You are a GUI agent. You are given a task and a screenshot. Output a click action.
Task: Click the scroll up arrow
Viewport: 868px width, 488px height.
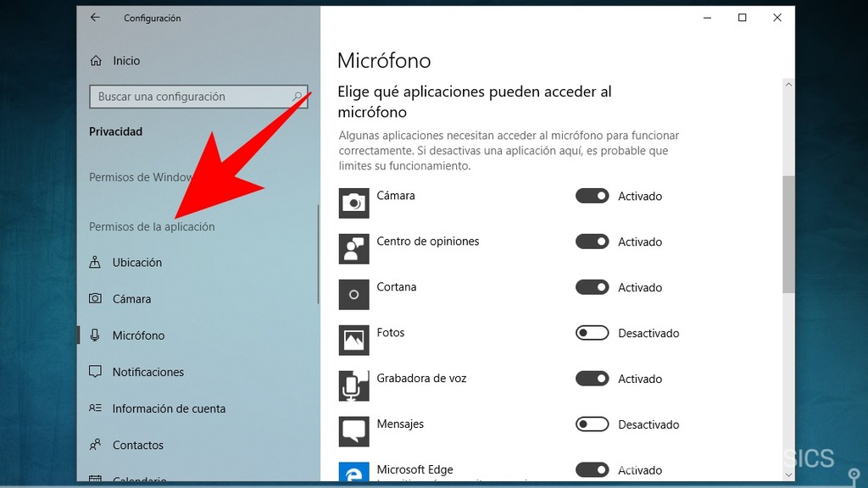(788, 85)
